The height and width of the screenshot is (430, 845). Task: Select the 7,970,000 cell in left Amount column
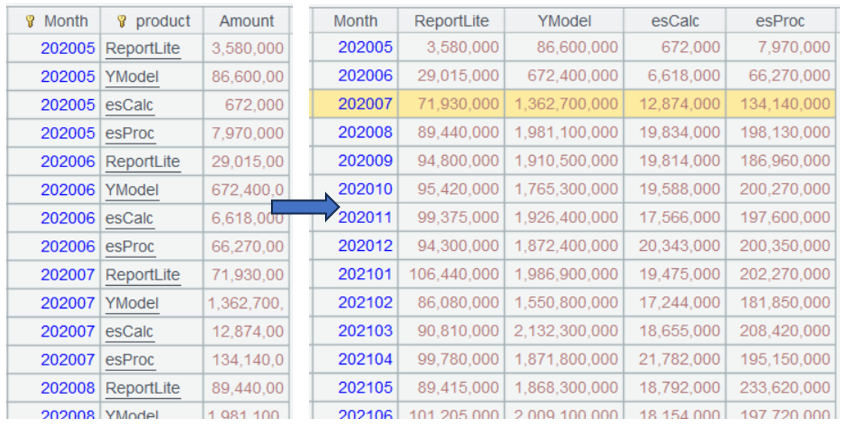click(247, 133)
